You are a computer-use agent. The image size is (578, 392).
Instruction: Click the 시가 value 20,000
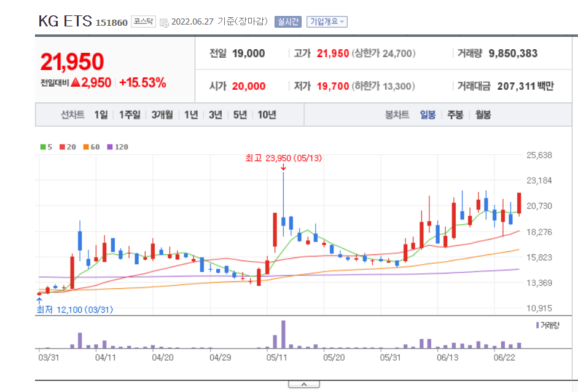tap(248, 86)
